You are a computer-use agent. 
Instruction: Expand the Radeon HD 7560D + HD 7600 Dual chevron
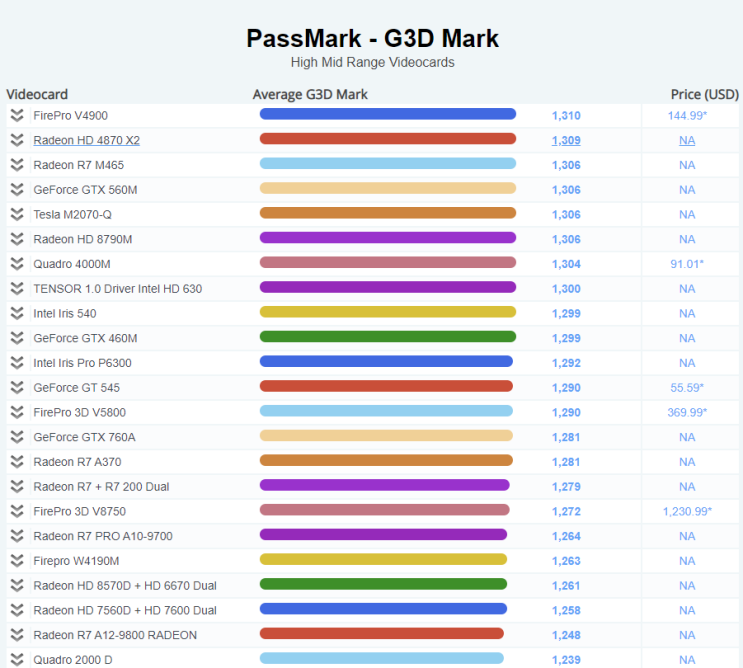point(17,610)
